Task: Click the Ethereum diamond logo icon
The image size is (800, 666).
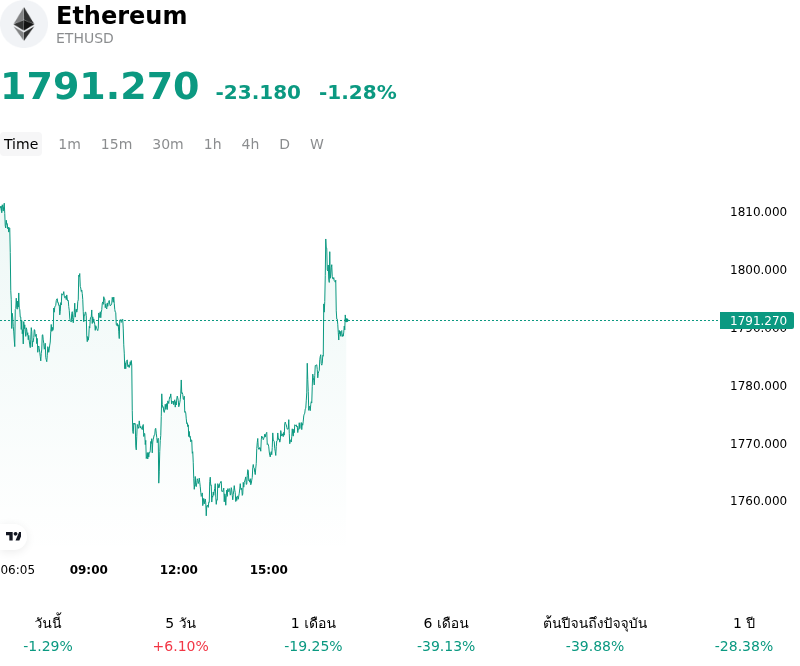Action: [23, 24]
